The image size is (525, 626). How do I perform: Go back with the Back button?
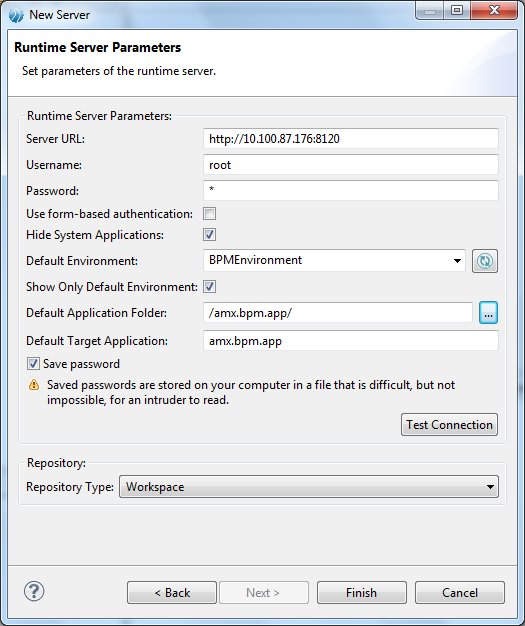(172, 592)
